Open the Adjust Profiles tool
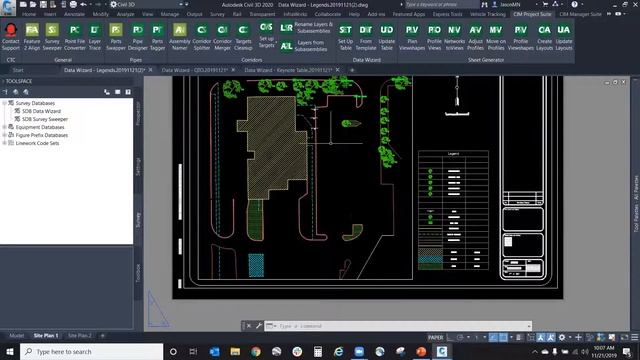This screenshot has width=640, height=360. click(x=476, y=37)
